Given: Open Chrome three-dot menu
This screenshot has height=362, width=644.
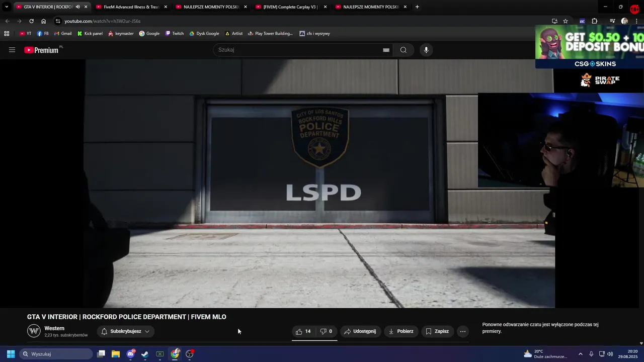Looking at the screenshot, I should (x=636, y=21).
